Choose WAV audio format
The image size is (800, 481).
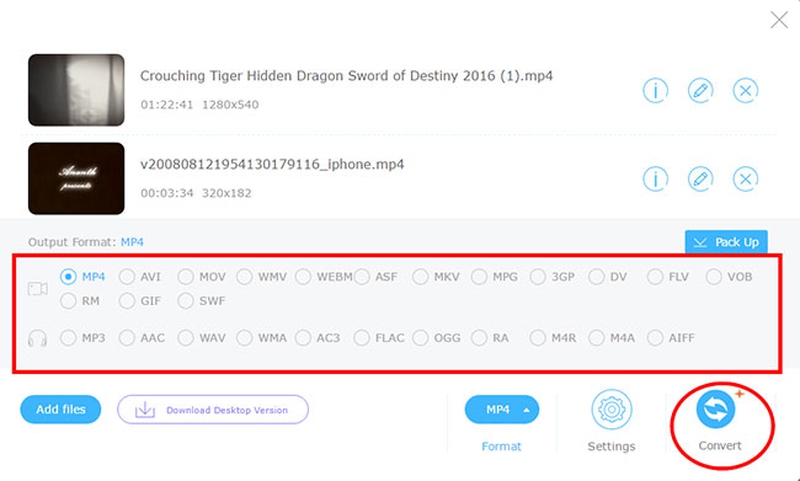(186, 338)
